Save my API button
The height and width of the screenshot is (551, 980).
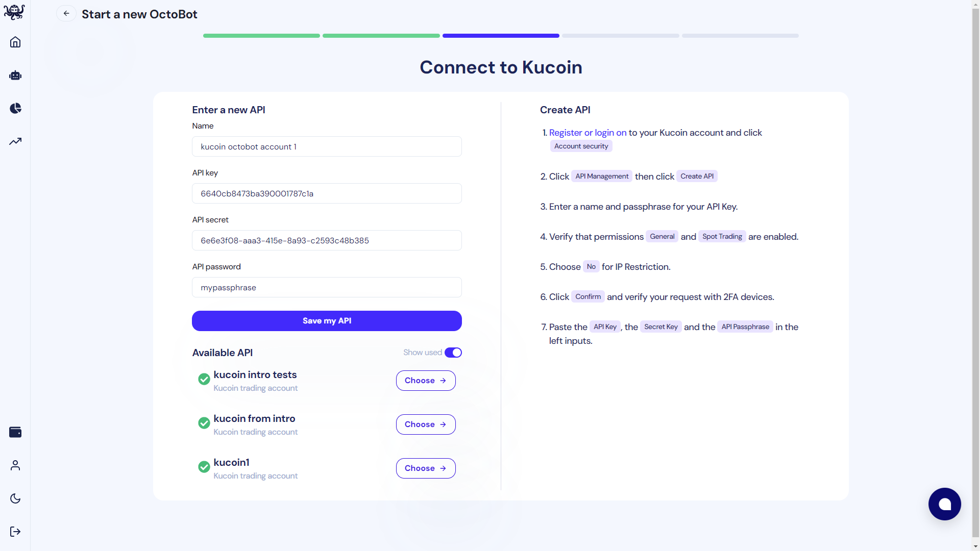(327, 321)
